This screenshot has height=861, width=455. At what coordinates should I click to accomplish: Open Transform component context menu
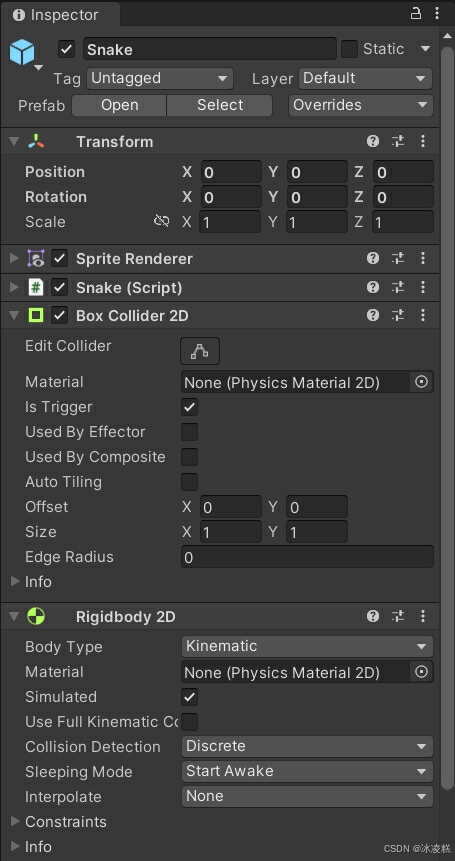click(423, 142)
